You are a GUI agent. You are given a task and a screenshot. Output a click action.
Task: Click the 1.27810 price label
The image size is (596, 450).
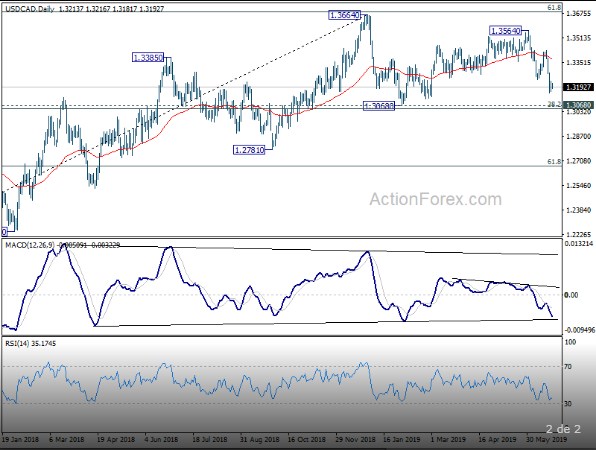click(249, 150)
